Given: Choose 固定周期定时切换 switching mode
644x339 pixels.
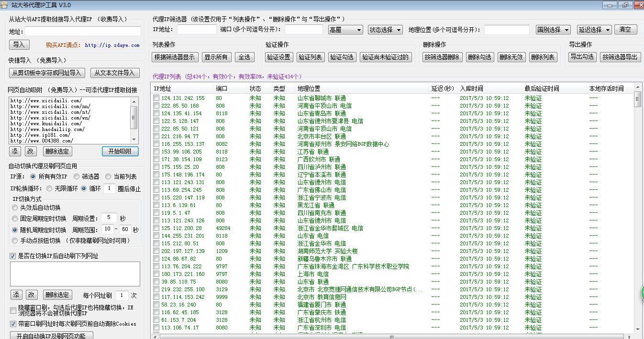Looking at the screenshot, I should 15,219.
